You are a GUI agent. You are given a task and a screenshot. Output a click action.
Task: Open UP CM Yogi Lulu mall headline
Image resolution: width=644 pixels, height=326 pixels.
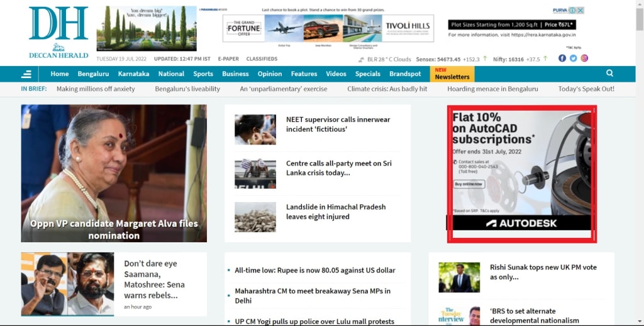tap(314, 322)
